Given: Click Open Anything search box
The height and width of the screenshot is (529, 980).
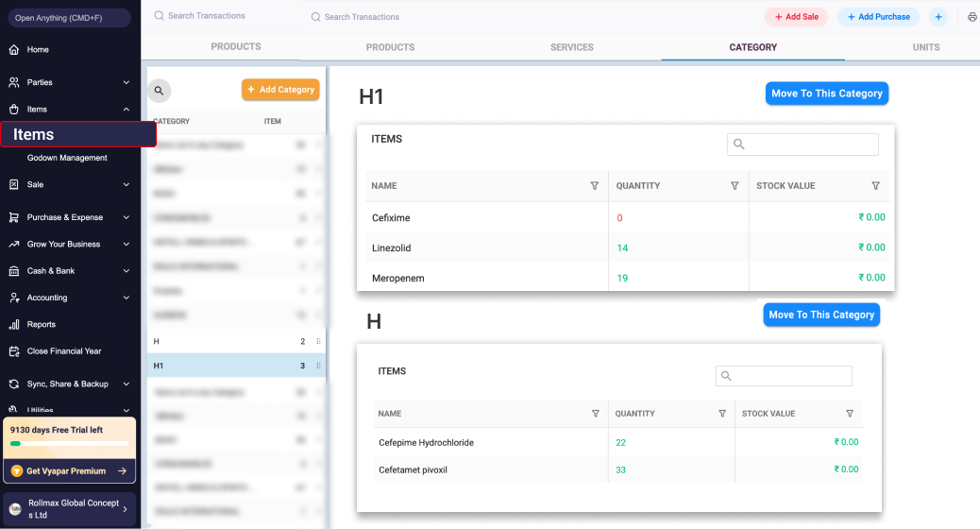Looking at the screenshot, I should (69, 18).
